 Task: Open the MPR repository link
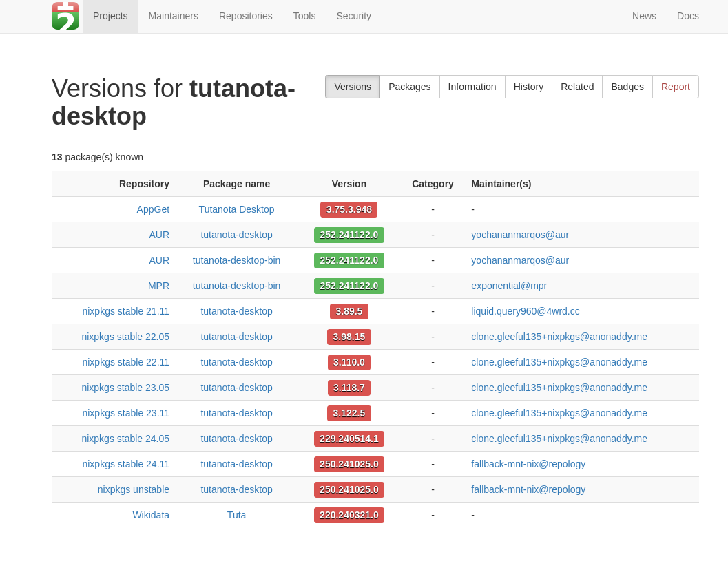[x=158, y=286]
